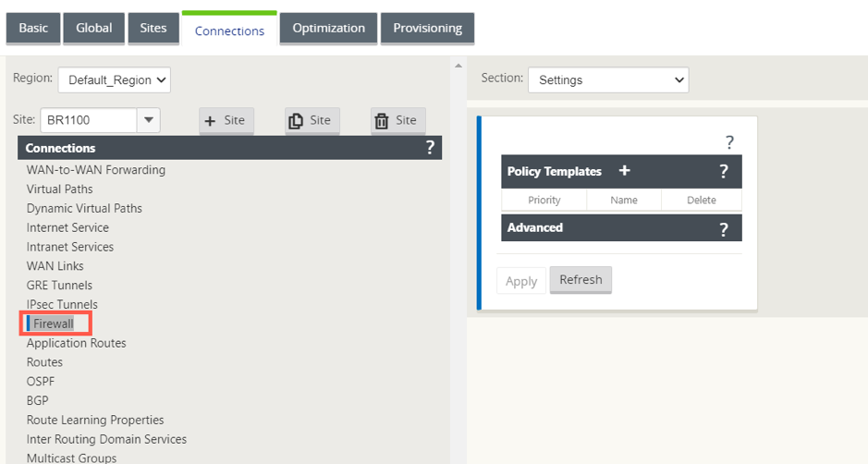The width and height of the screenshot is (868, 464).
Task: Open the Region dropdown
Action: click(x=114, y=79)
